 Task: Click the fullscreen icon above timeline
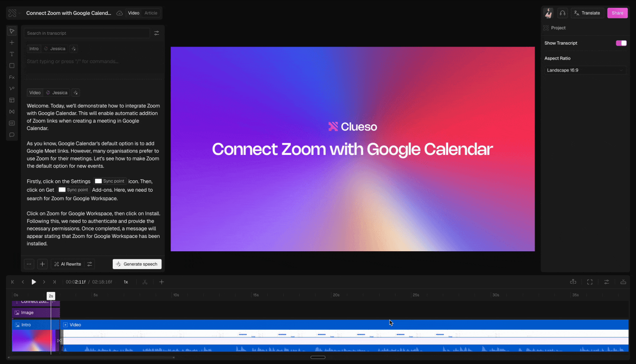[x=590, y=282]
